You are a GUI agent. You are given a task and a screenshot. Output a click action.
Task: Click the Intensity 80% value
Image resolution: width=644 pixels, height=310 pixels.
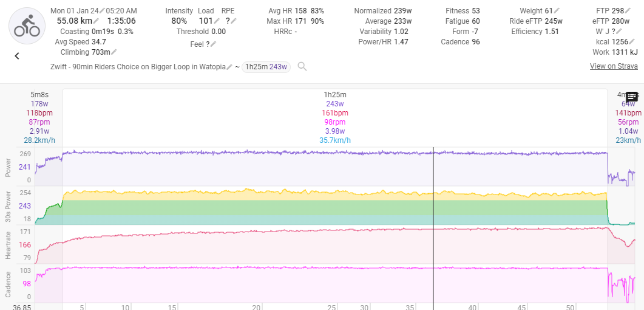coord(179,21)
